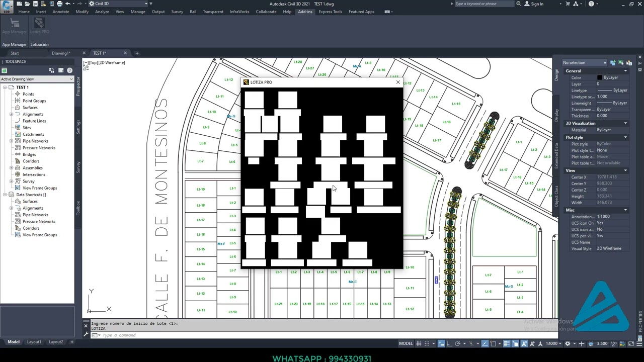Open the Civil 3D workspace dropdown
The width and height of the screenshot is (644, 362).
(118, 4)
